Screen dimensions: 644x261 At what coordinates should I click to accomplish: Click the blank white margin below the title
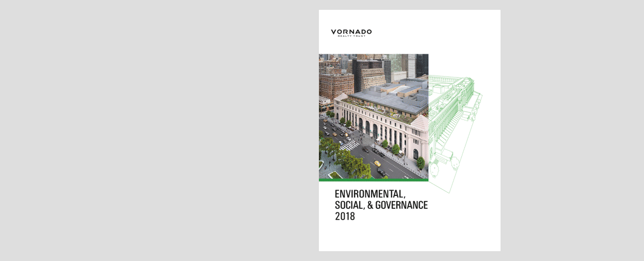point(408,238)
